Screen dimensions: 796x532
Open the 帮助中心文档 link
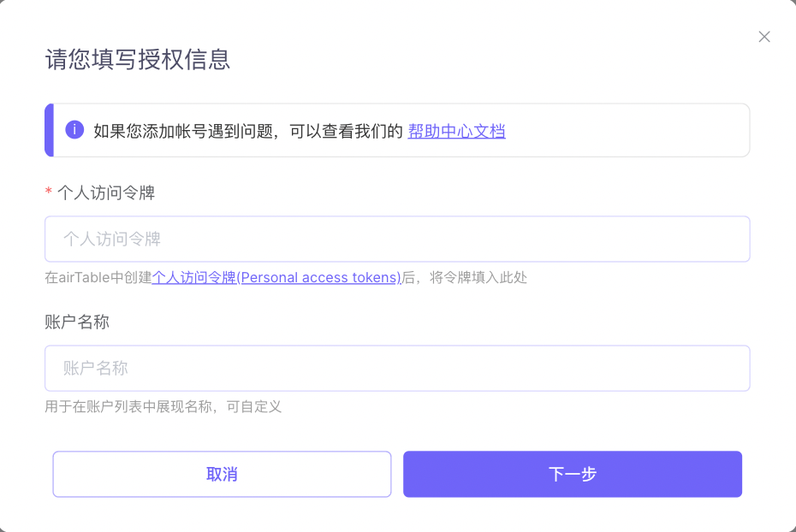tap(456, 131)
